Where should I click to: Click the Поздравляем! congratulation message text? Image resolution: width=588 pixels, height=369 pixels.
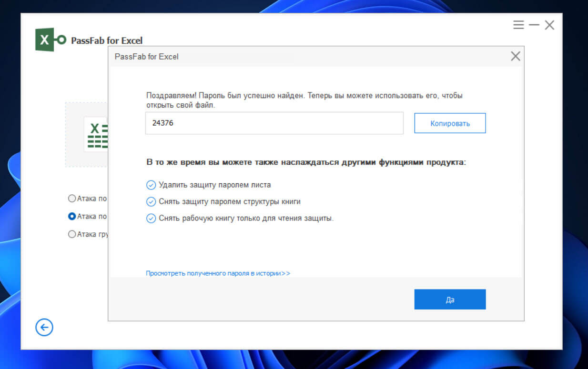pos(304,100)
